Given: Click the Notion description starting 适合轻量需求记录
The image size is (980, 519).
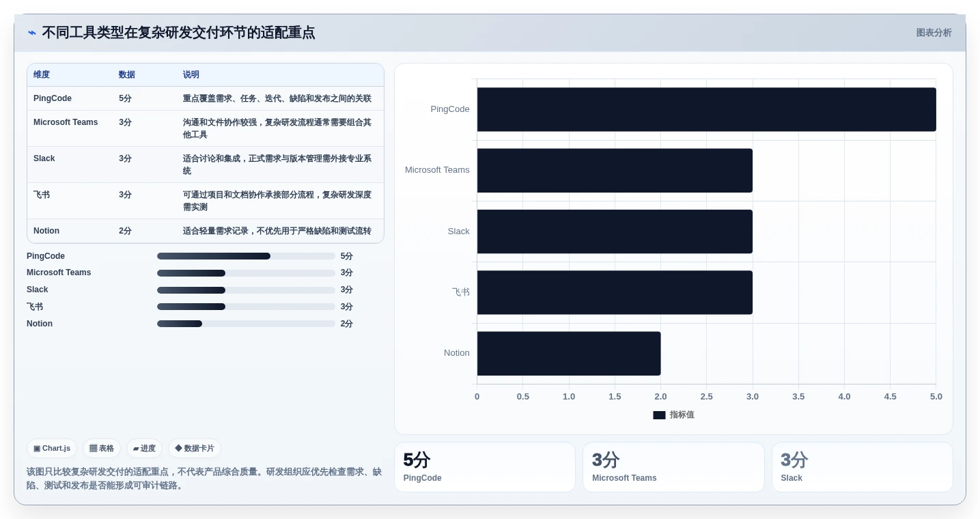Looking at the screenshot, I should (277, 231).
